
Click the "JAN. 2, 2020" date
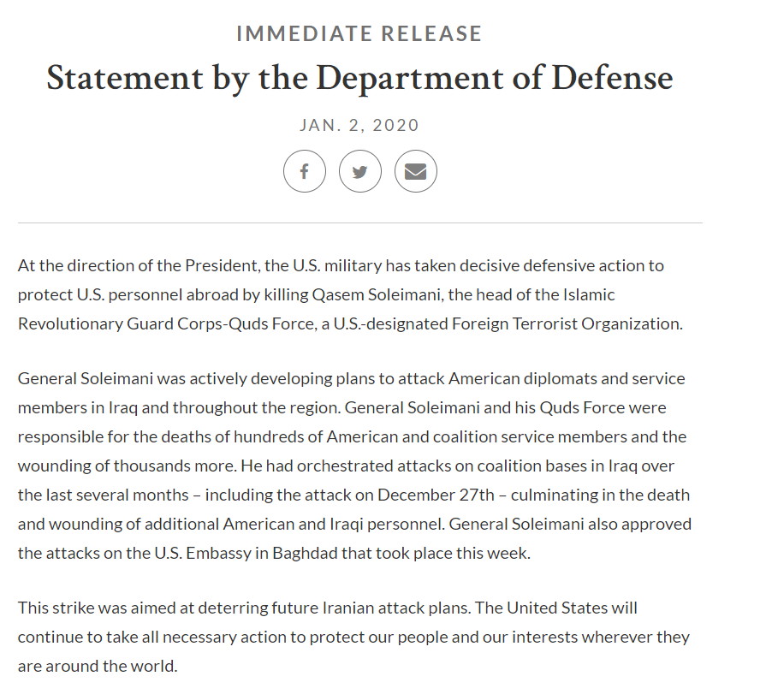359,125
